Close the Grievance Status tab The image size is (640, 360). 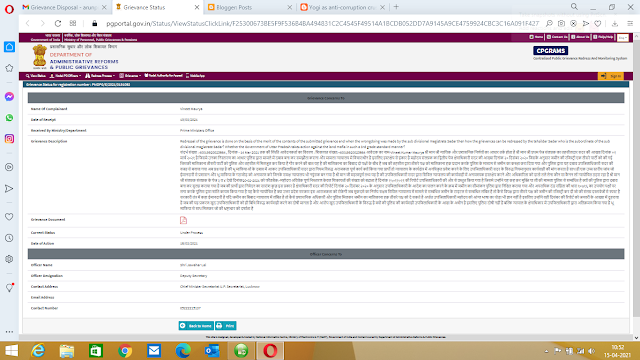tap(197, 7)
